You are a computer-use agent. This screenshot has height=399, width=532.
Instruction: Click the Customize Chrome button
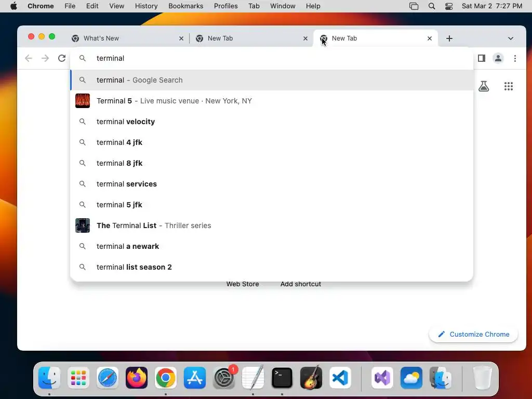coord(473,334)
